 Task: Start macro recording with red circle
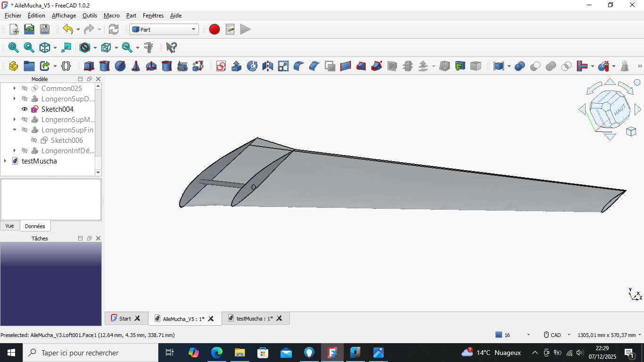215,29
